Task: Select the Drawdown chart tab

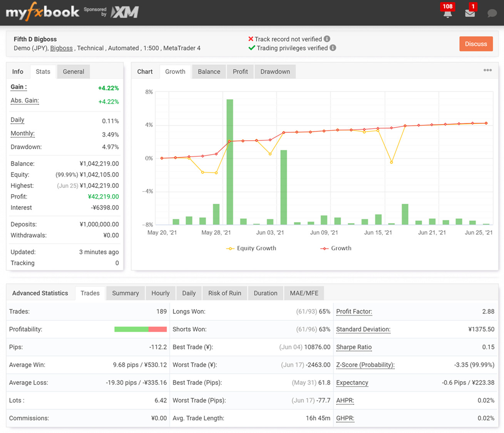Action: point(275,72)
